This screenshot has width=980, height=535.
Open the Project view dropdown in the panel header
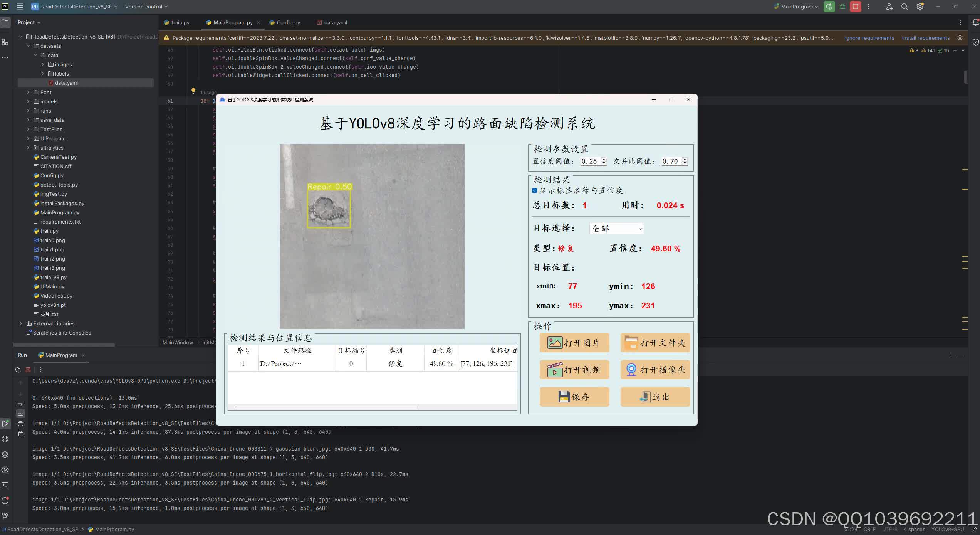(29, 22)
